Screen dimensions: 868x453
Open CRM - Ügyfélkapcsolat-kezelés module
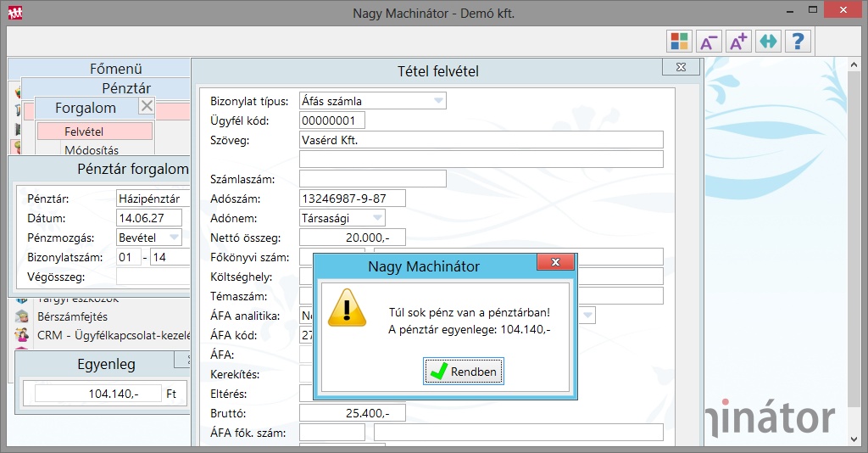(x=114, y=335)
